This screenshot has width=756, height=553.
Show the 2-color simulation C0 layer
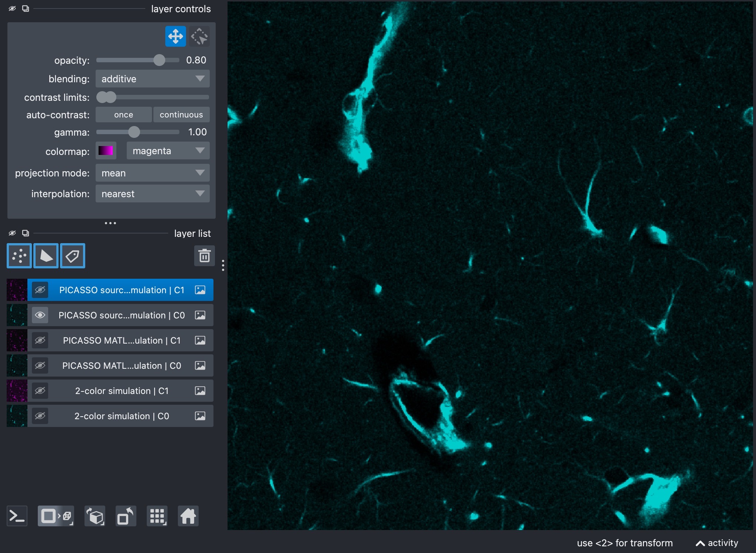tap(40, 416)
